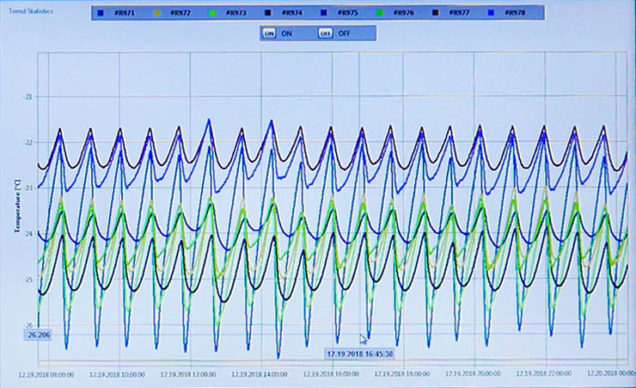Click the 12.20.2018 00:00:00 time axis label
The image size is (636, 388).
(612, 373)
